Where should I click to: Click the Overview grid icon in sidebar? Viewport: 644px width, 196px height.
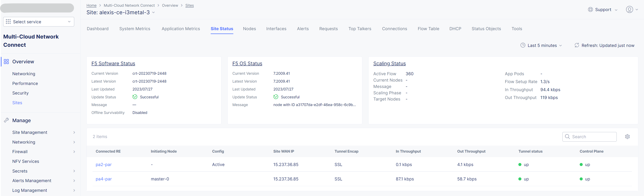6,61
